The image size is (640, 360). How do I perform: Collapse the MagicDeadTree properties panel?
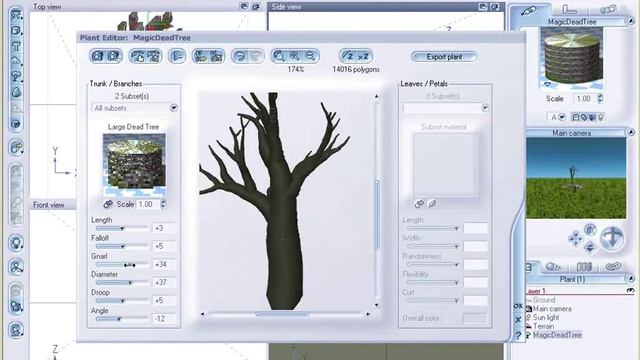coord(631,21)
